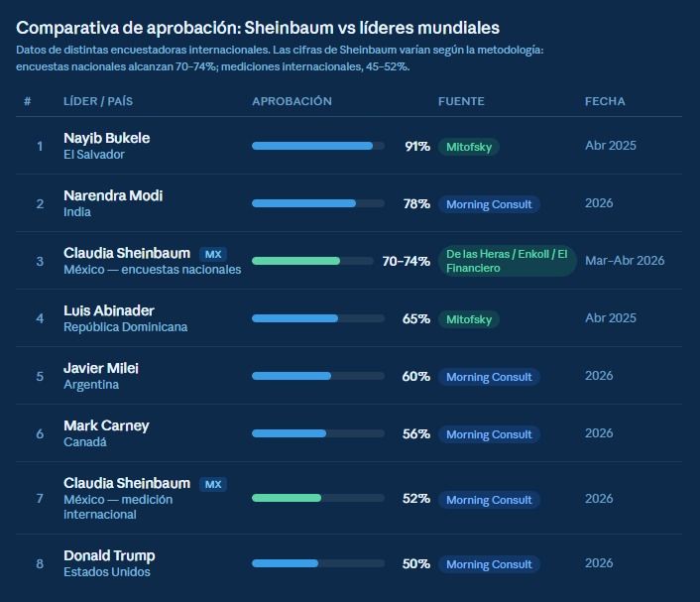Select Mitofsky badge in Luis Abinader's row

[x=468, y=319]
